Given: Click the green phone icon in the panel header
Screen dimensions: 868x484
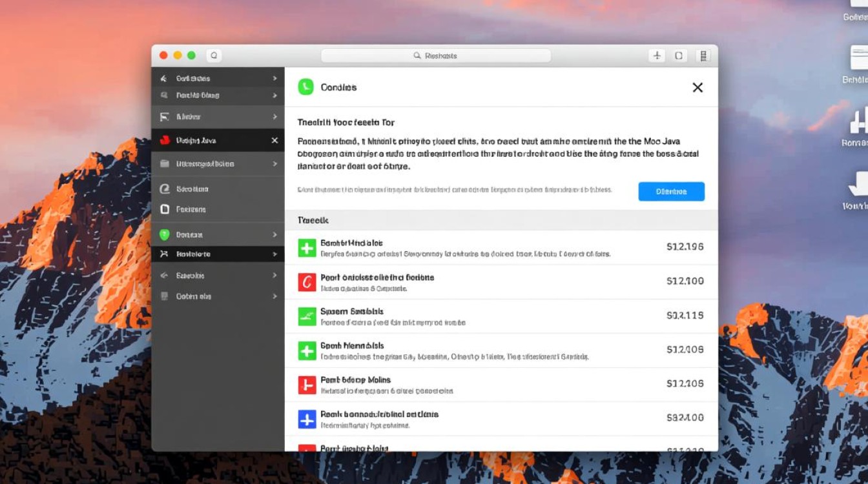Looking at the screenshot, I should click(305, 87).
